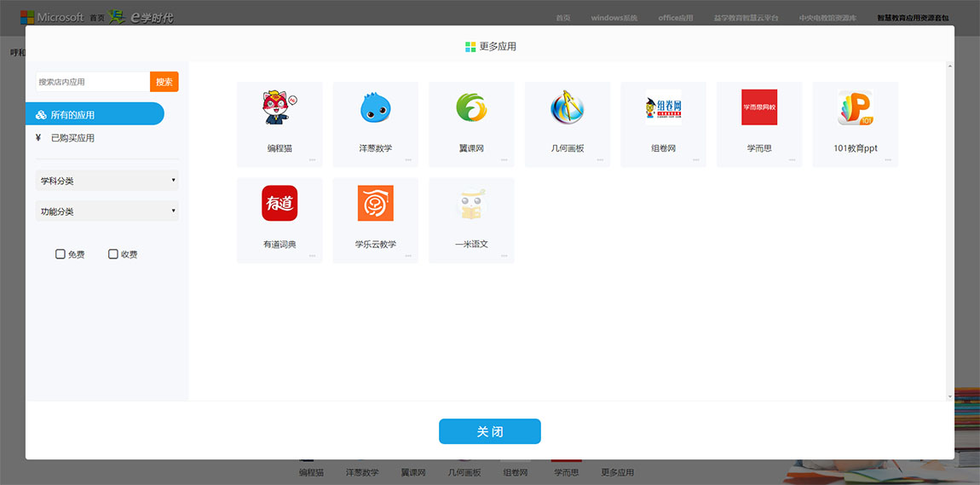Open the 翼课网 app icon
This screenshot has height=485, width=980.
471,107
